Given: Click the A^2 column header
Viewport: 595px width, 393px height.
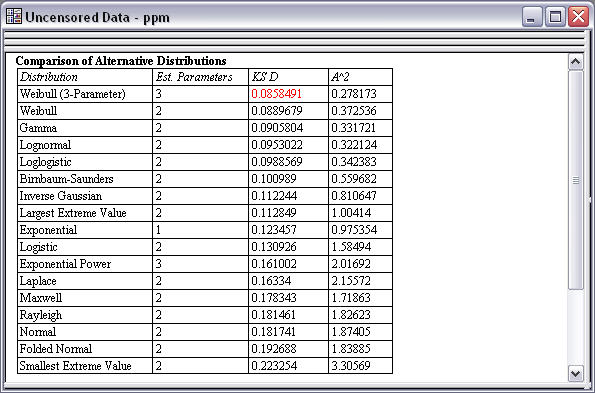Looking at the screenshot, I should pos(340,77).
